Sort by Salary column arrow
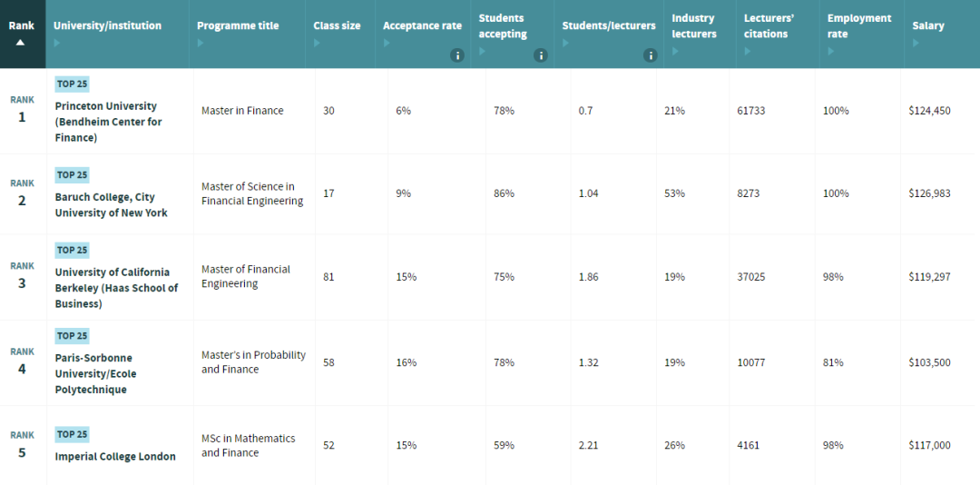 coord(916,43)
